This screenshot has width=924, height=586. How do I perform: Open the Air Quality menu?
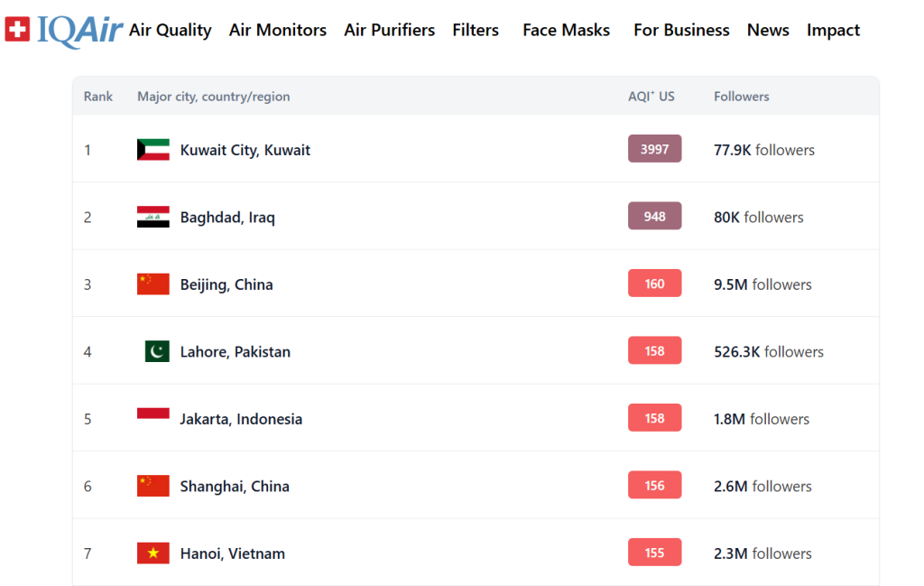coord(170,30)
